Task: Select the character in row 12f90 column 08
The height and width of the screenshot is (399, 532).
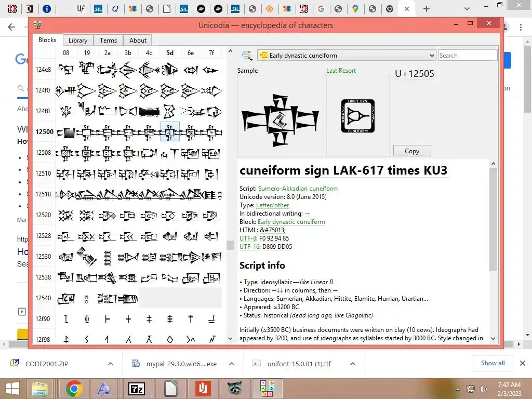Action: 66,319
